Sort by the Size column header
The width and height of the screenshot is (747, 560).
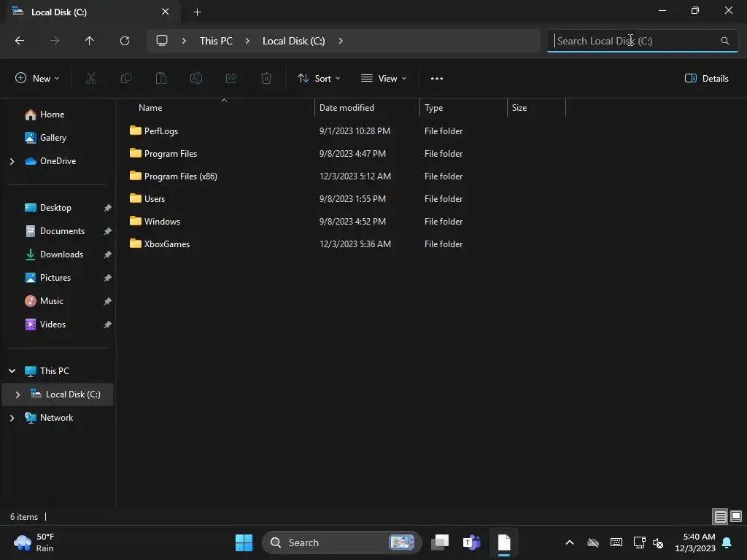(536, 108)
